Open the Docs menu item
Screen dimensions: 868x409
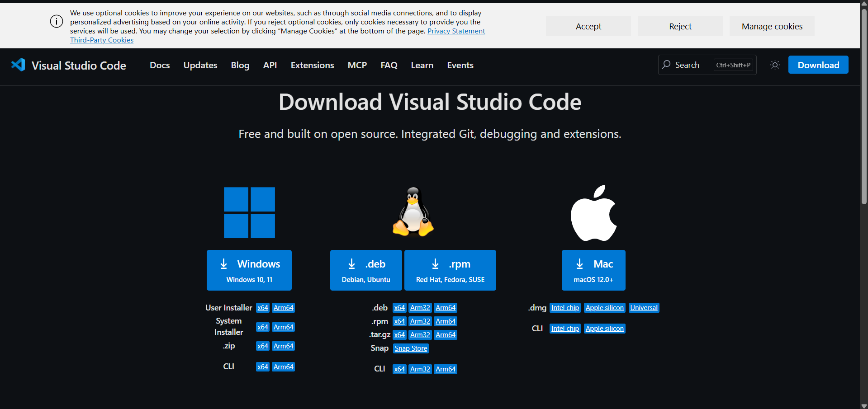(x=160, y=65)
